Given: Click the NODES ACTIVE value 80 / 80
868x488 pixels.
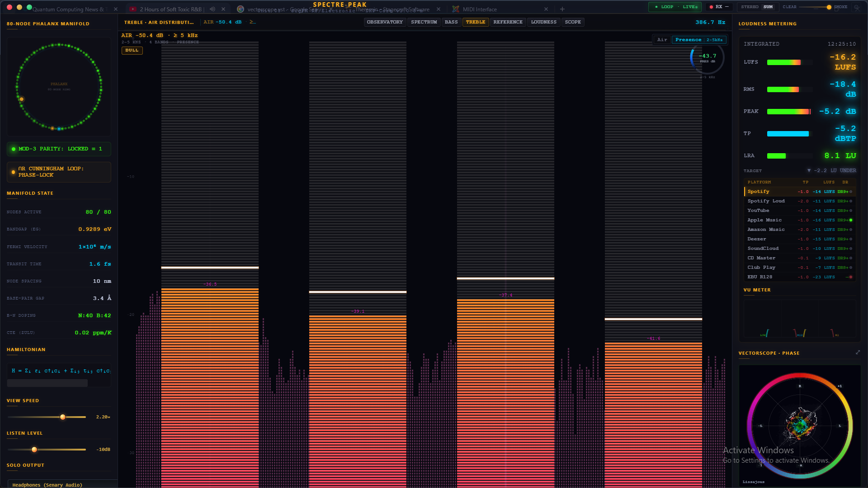Looking at the screenshot, I should (98, 212).
